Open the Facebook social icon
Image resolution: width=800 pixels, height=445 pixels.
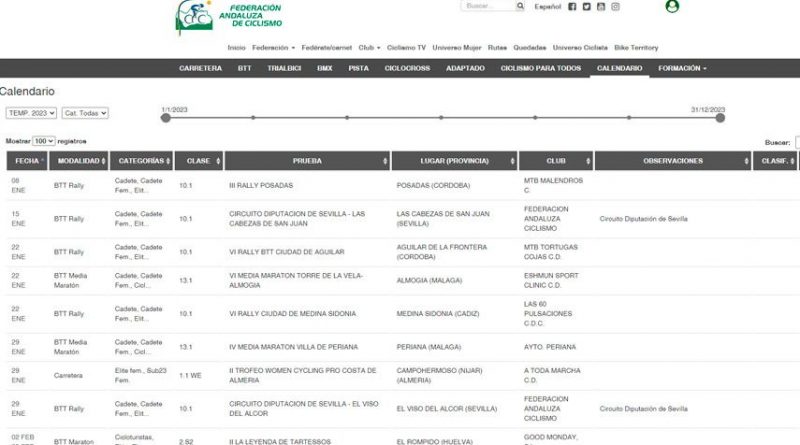click(x=572, y=6)
